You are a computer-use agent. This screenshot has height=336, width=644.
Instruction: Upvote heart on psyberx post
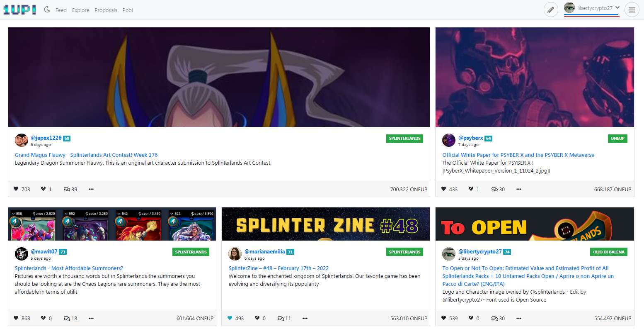click(x=444, y=189)
